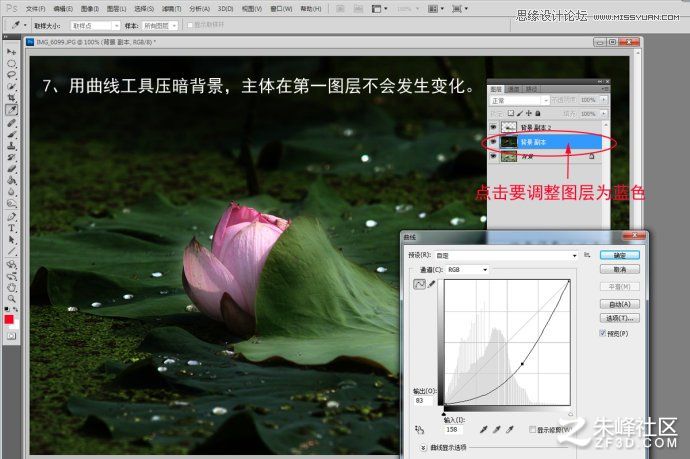Open the layer fill 100% dropdown arrow
Viewport: 690px width, 459px height.
(x=604, y=114)
